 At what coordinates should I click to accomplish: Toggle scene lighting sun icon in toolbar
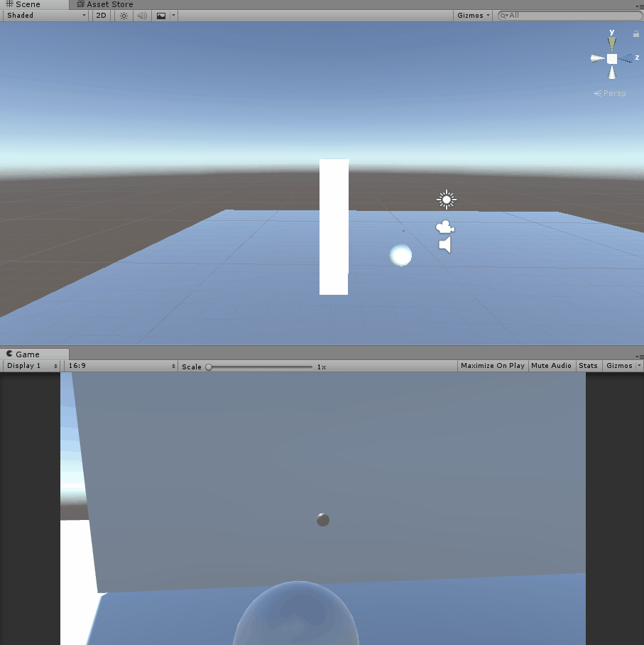[x=124, y=16]
